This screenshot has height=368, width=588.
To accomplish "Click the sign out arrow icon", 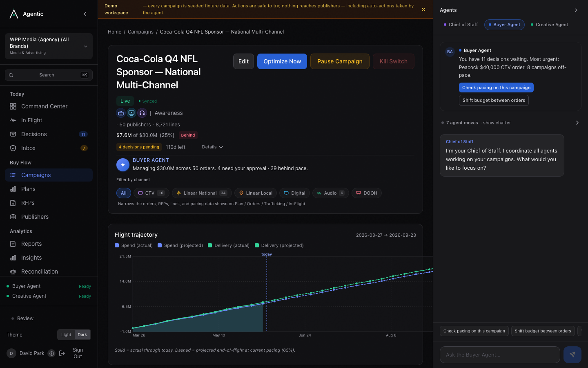I will 62,353.
